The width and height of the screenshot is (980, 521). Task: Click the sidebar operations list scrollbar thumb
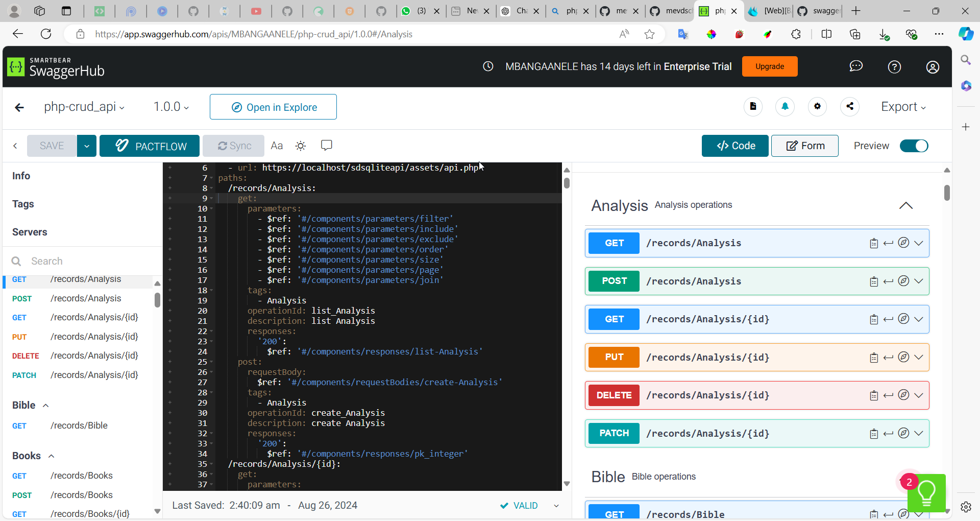[157, 300]
